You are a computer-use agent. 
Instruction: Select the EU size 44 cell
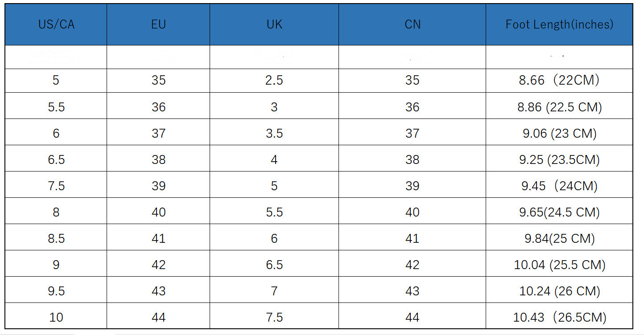(x=158, y=317)
